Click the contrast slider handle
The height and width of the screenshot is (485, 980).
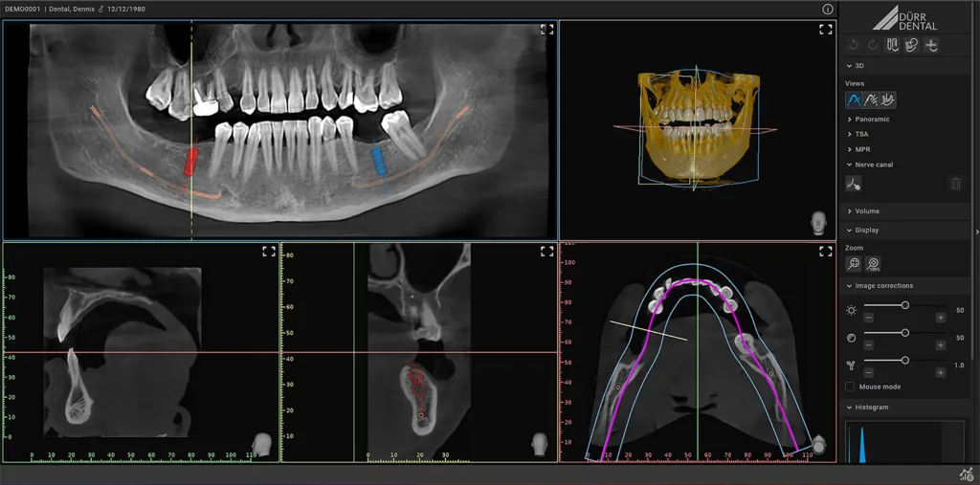[904, 333]
